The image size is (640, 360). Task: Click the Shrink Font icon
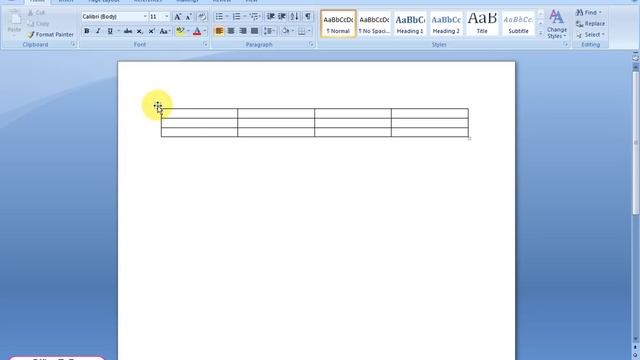(189, 17)
